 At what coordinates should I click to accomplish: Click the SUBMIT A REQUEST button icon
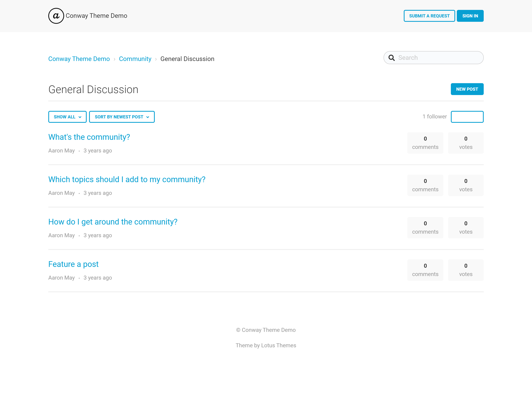429,16
